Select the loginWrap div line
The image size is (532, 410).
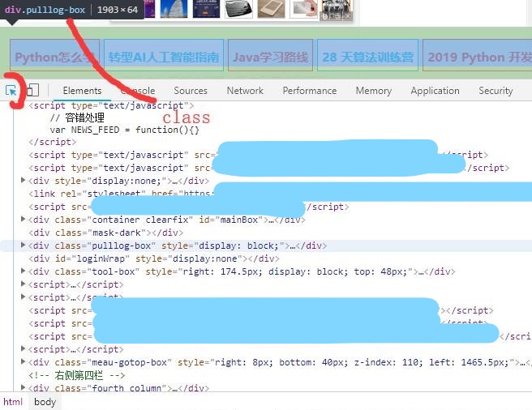154,258
